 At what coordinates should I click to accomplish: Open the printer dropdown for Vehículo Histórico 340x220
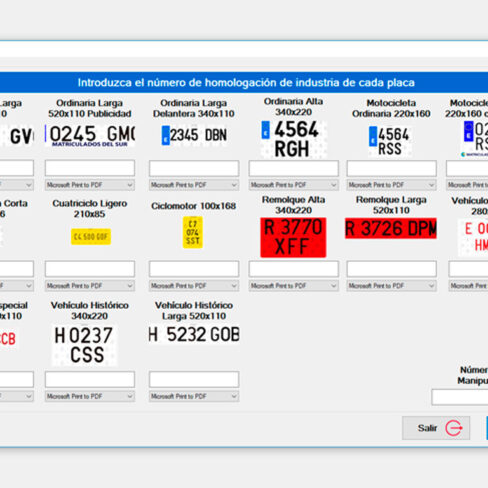[x=90, y=396]
